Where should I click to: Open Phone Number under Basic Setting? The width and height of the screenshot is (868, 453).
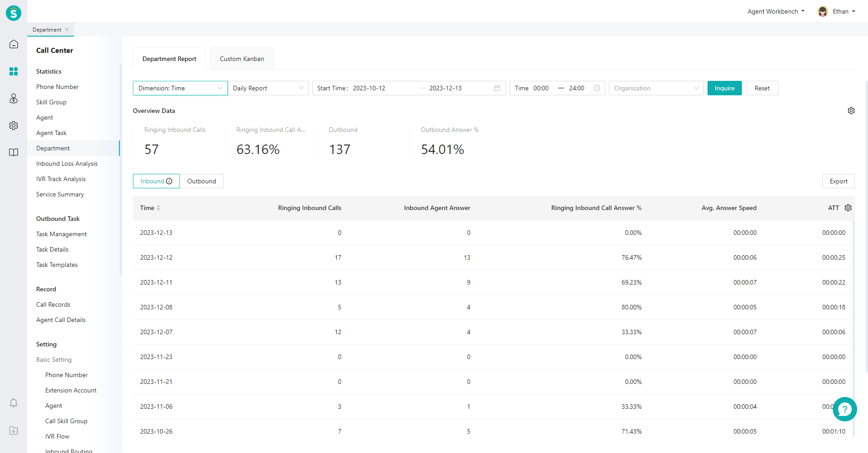click(66, 375)
